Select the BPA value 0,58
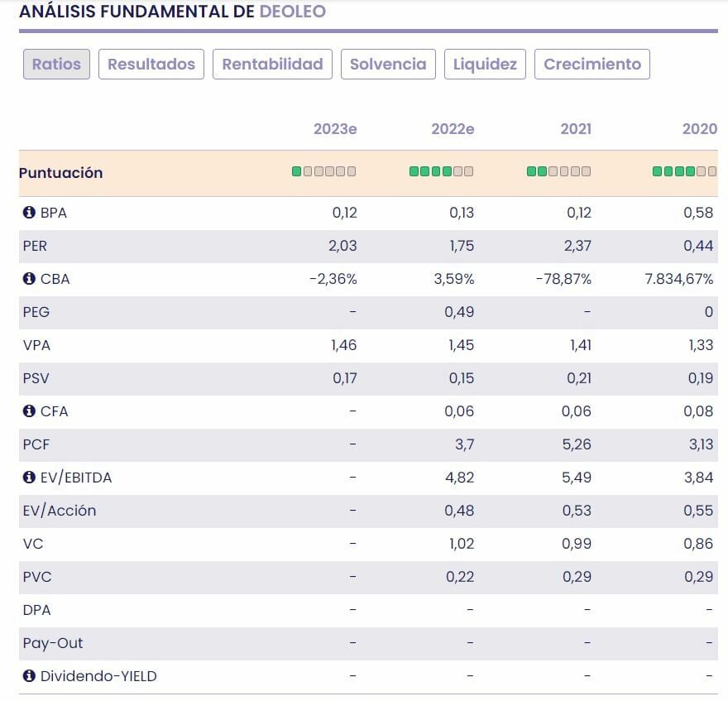Viewport: 728px width, 701px height. pyautogui.click(x=698, y=213)
